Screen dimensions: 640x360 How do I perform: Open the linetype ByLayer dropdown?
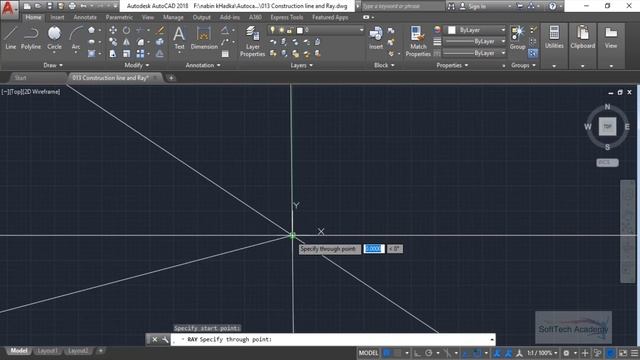[474, 53]
